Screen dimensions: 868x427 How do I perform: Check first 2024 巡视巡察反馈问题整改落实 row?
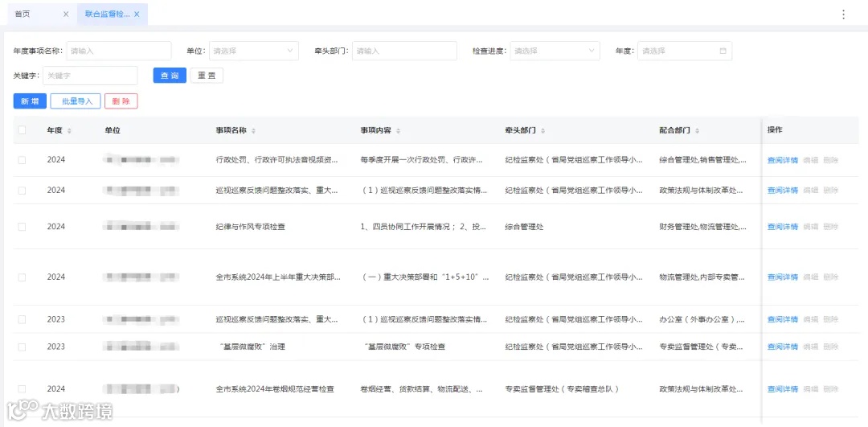23,191
